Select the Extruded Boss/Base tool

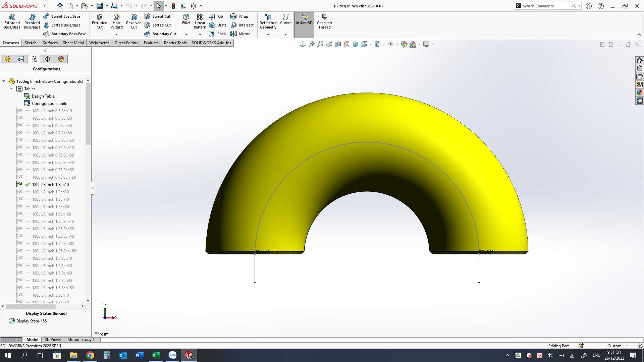(12, 21)
